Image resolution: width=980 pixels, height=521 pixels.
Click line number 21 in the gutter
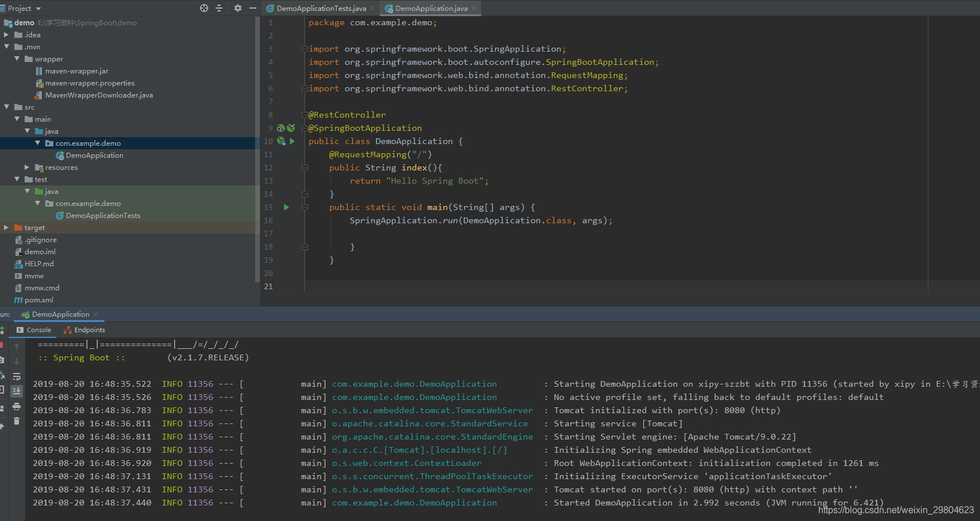tap(268, 286)
